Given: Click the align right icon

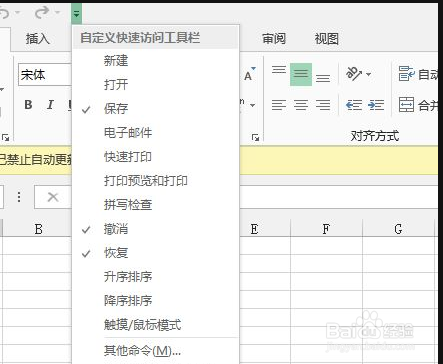Looking at the screenshot, I should pyautogui.click(x=323, y=105).
